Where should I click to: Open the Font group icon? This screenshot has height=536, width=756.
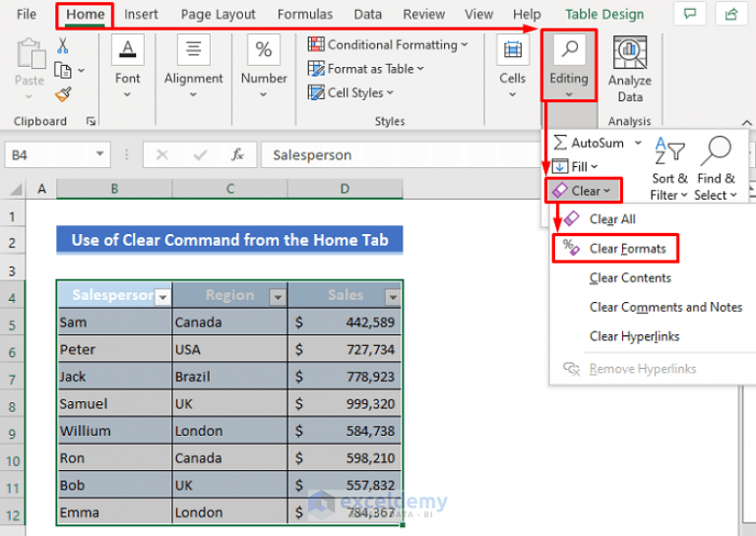[128, 49]
